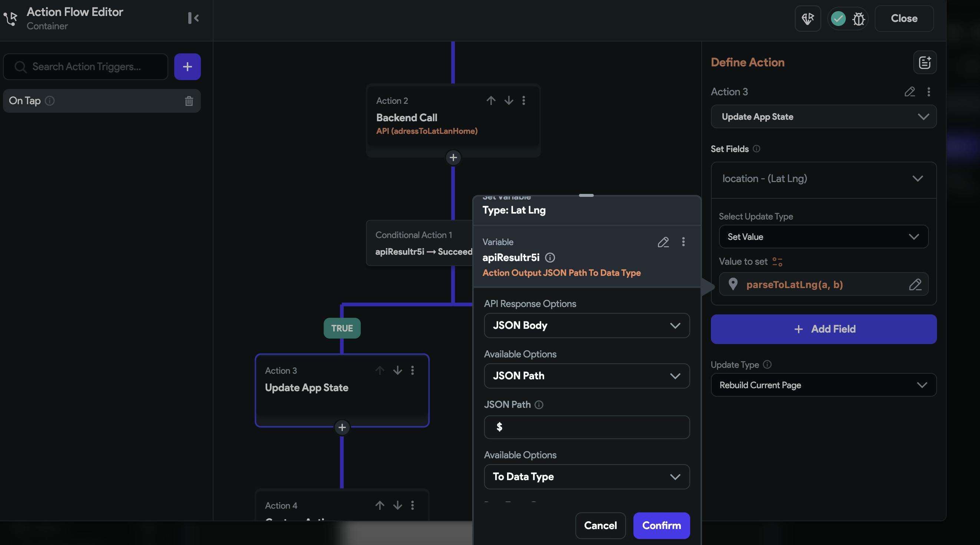Screen dimensions: 980x545
Task: Expand JSON Body response options dropdown
Action: click(x=586, y=326)
